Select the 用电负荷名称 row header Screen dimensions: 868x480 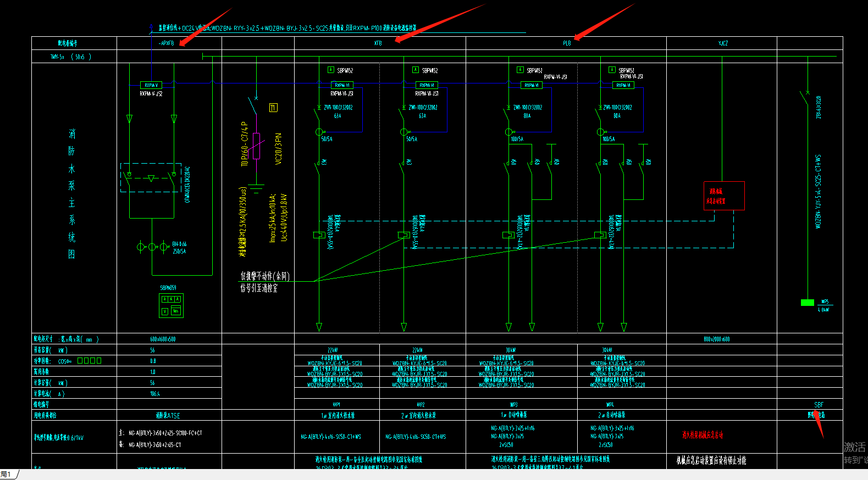(45, 416)
